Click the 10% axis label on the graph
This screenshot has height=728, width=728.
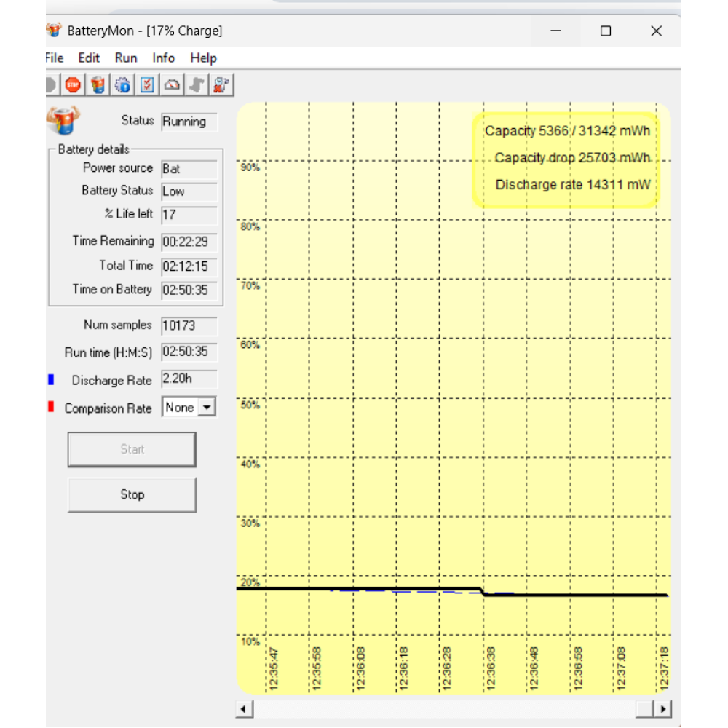250,641
